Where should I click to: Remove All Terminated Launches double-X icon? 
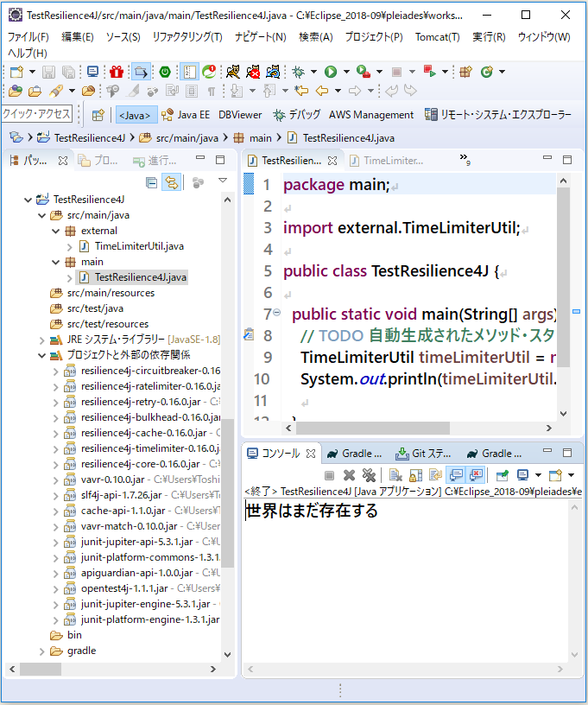(369, 475)
